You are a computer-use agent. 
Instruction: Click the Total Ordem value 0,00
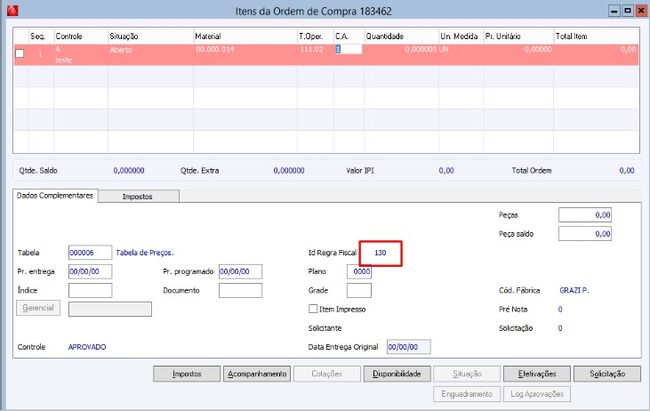pyautogui.click(x=627, y=170)
